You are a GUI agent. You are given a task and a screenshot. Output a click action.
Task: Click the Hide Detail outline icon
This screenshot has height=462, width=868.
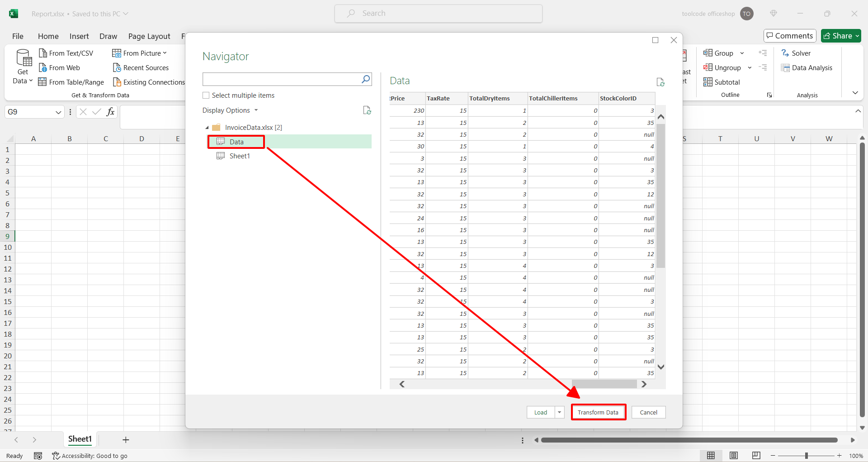point(763,67)
